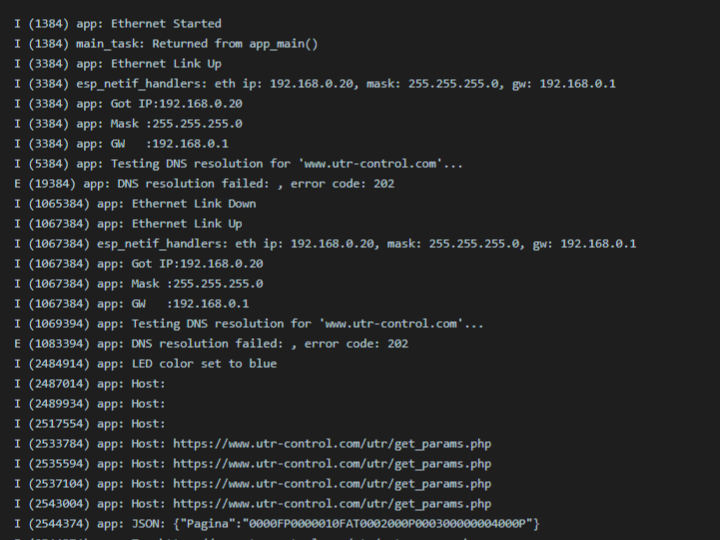Click DNS testing line at timestamp 1069394
This screenshot has width=720, height=540.
[249, 324]
